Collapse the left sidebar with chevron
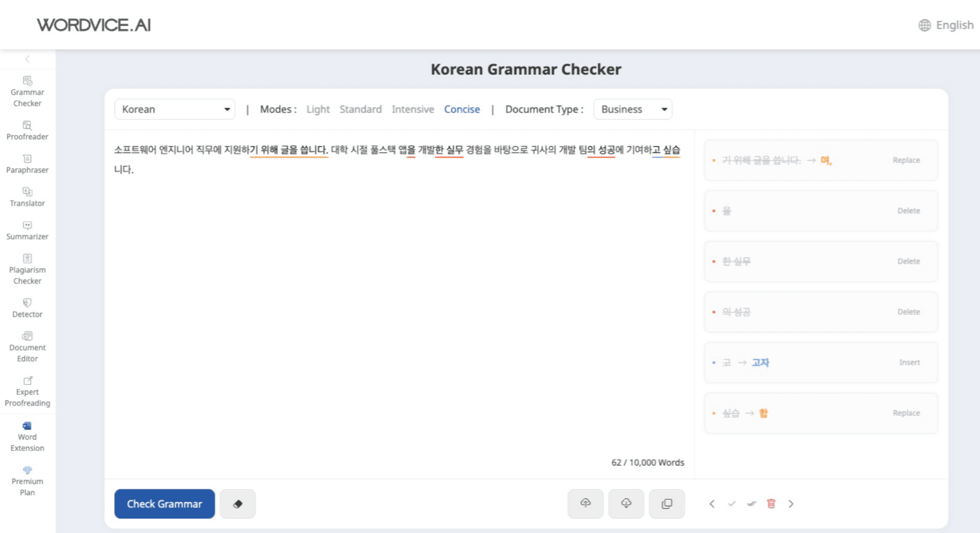 coord(28,59)
